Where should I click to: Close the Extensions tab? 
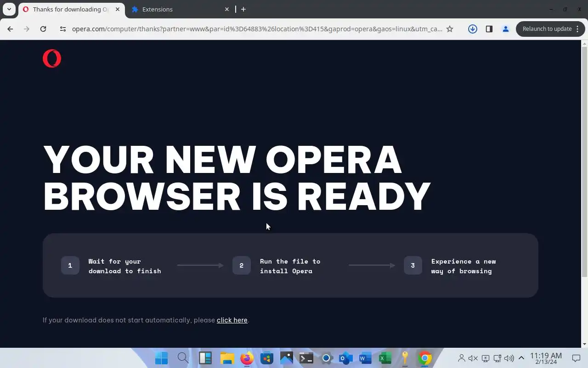click(x=227, y=9)
